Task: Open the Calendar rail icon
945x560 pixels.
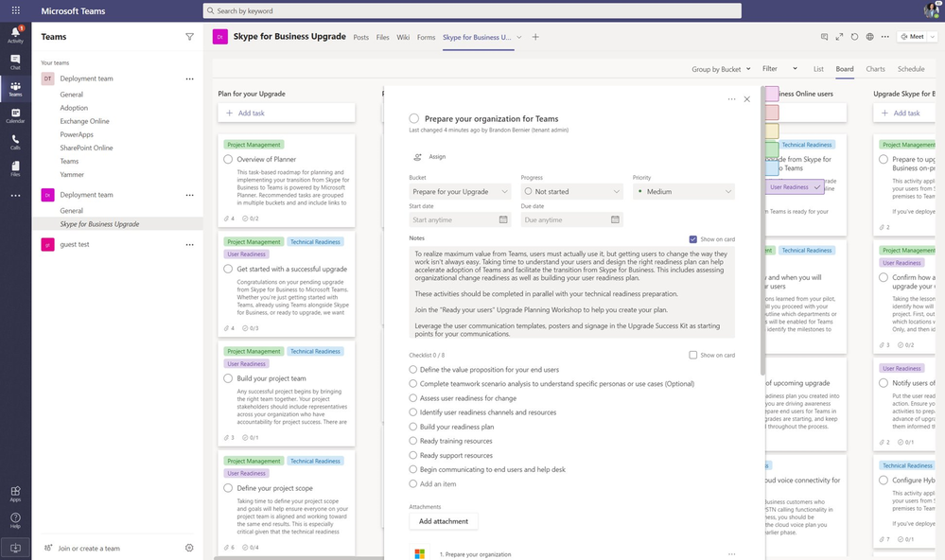Action: (x=15, y=115)
